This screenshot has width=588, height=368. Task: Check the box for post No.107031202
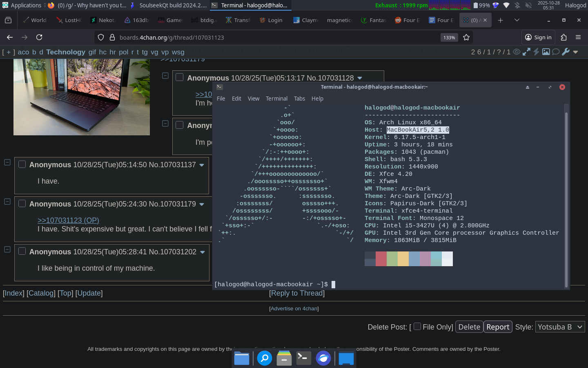coord(22,251)
